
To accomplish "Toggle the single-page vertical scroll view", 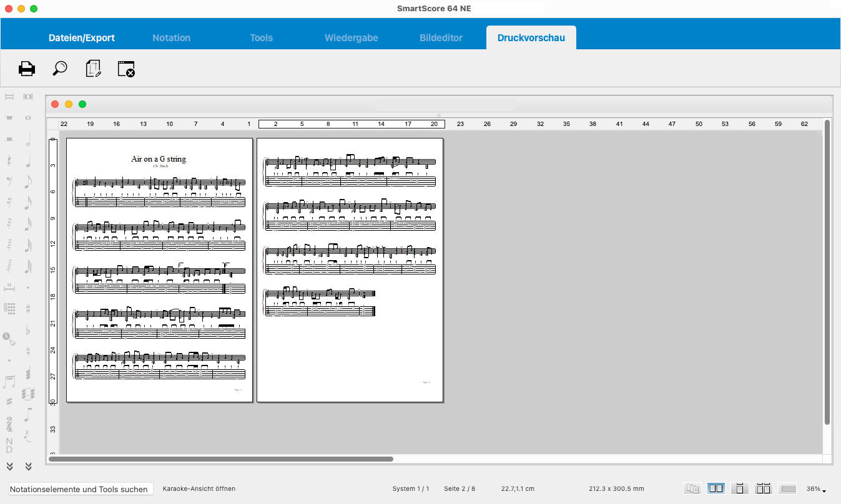I will (740, 488).
